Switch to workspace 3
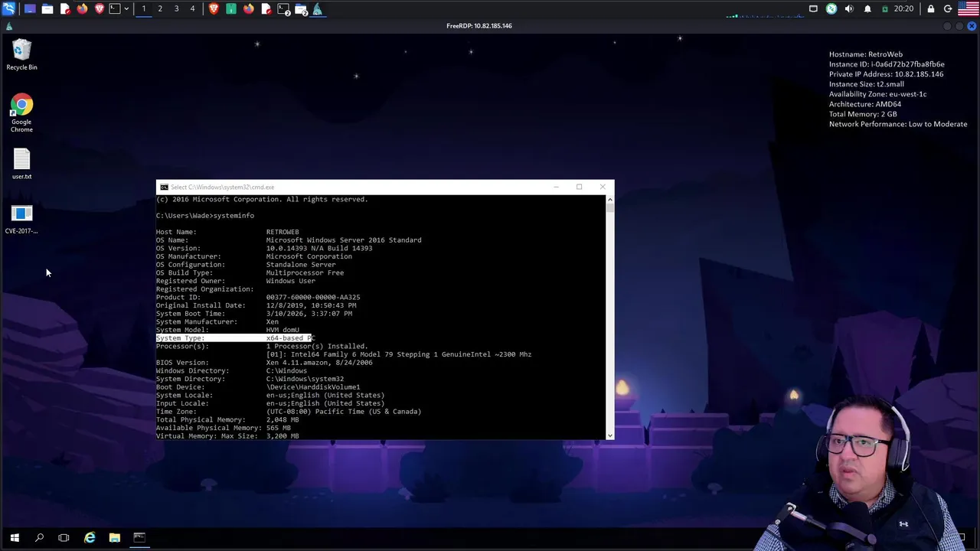 tap(176, 8)
